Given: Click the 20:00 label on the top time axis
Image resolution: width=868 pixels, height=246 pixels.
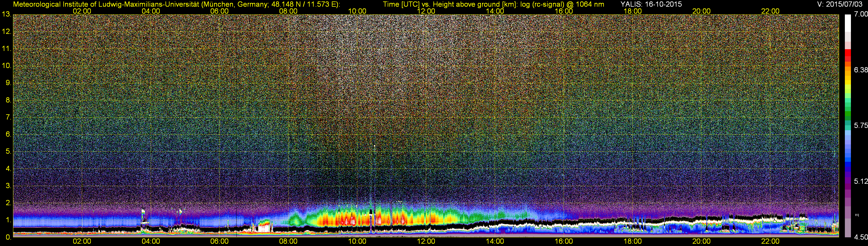Looking at the screenshot, I should point(702,11).
